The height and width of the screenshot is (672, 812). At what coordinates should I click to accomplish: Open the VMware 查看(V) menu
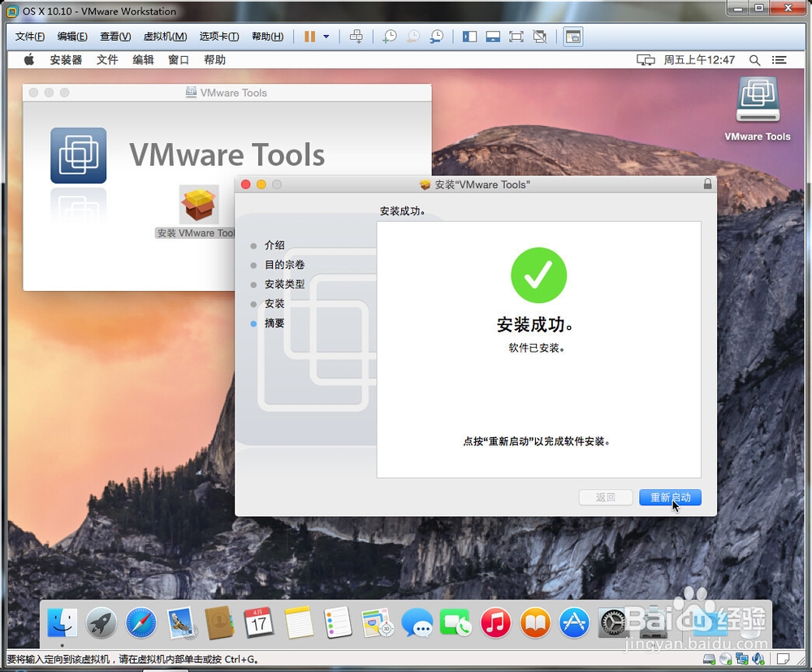pyautogui.click(x=115, y=37)
